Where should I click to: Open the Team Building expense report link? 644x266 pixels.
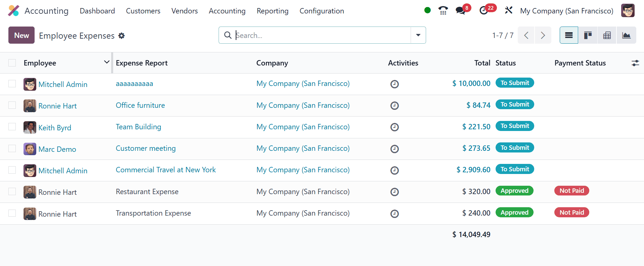(x=138, y=127)
